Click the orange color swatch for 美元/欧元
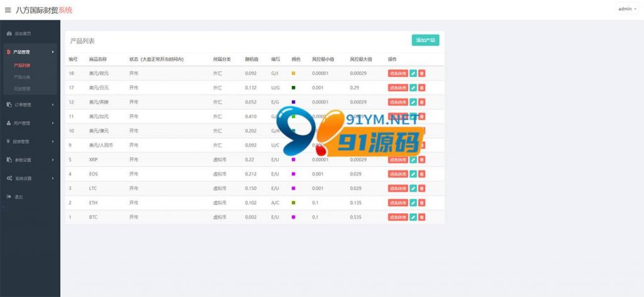This screenshot has width=644, height=297. (293, 73)
